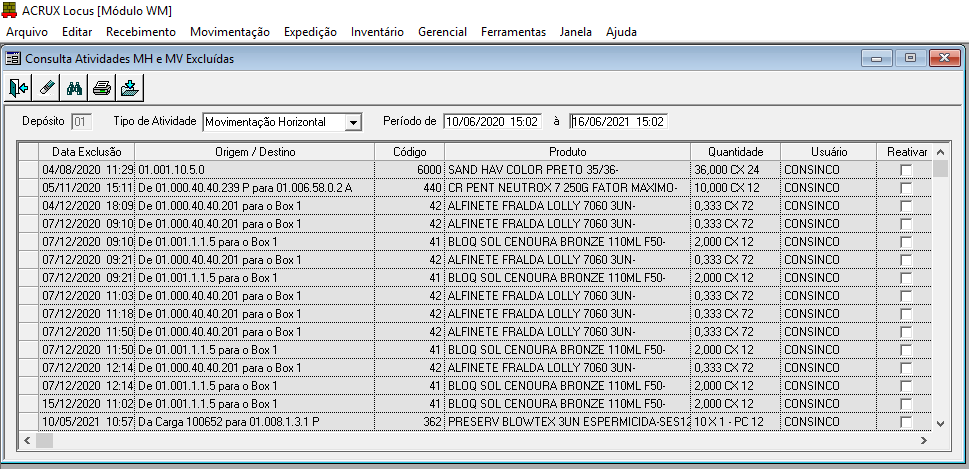Click date cell 15/12/2020 11:02

87,404
